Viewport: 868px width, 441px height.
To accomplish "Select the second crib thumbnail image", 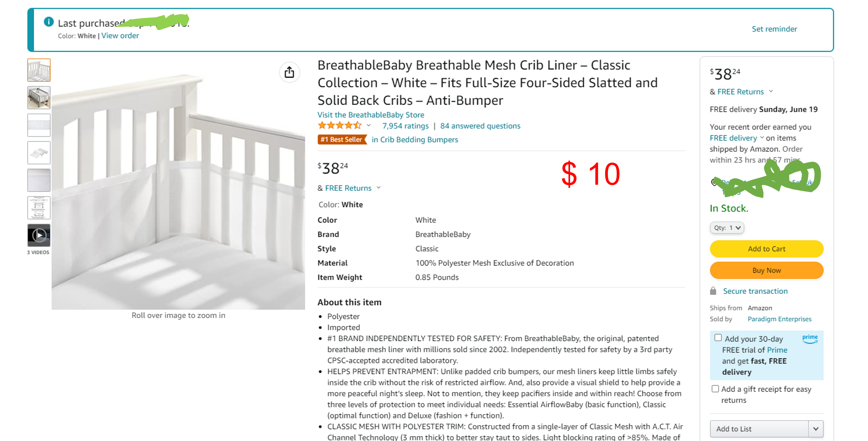I will [39, 98].
